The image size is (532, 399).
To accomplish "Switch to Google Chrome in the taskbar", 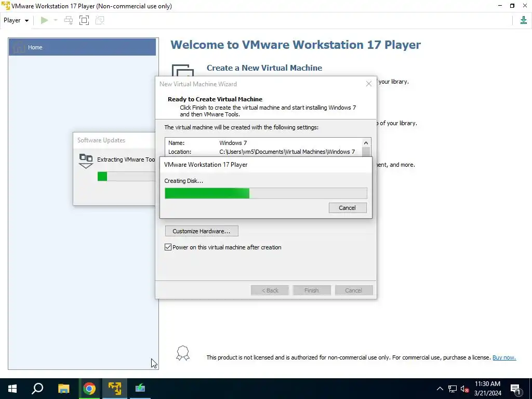I will (89, 389).
